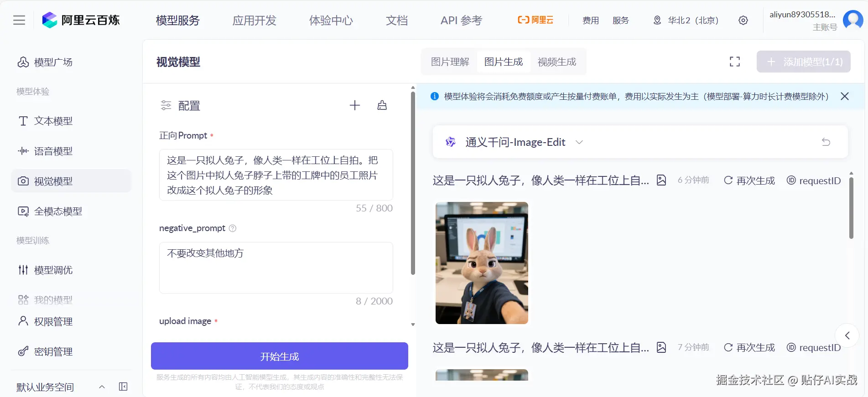Click the location pin region icon
The height and width of the screenshot is (397, 868).
coord(657,20)
